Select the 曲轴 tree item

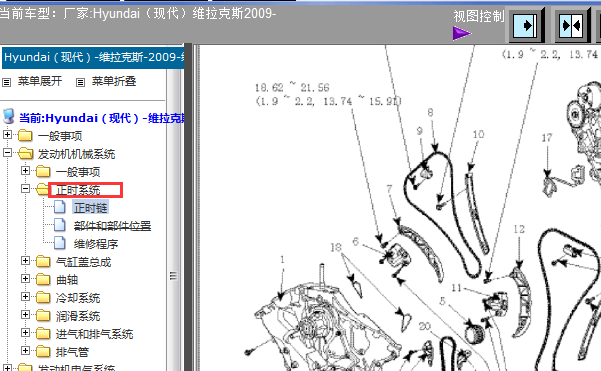tap(67, 280)
